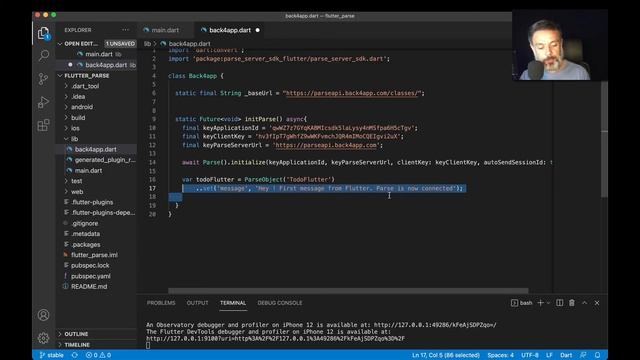This screenshot has width=640, height=360.
Task: Open the Run and Debug view icon
Action: [x=43, y=102]
